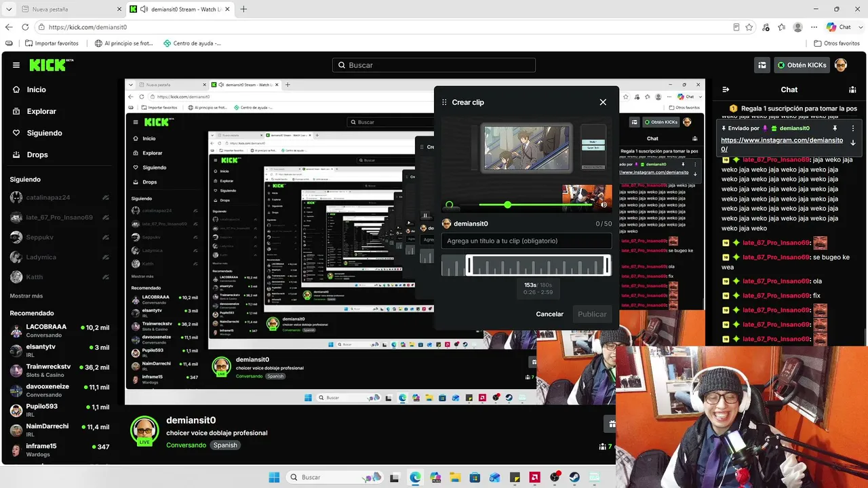Screen dimensions: 868x488
Task: Open the profile avatar in the Kick header
Action: (841, 65)
